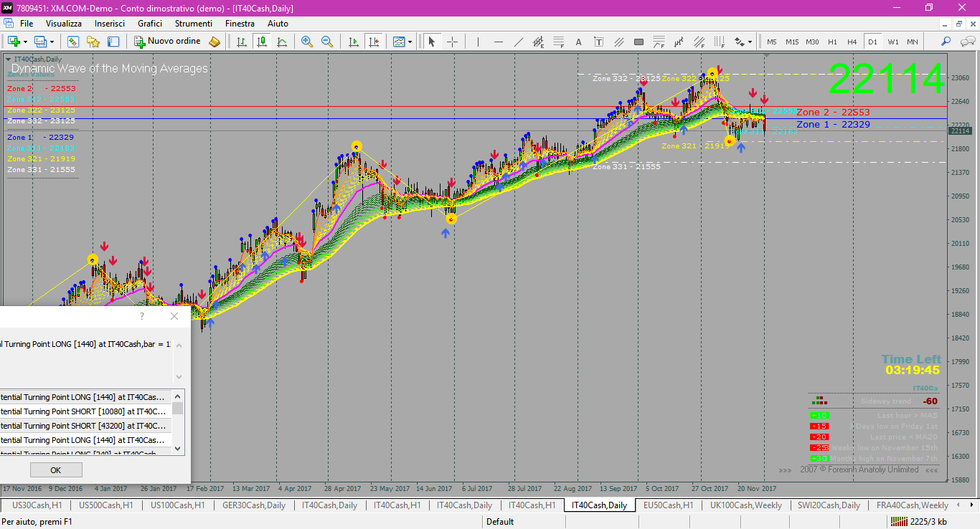This screenshot has height=529, width=980.
Task: Click the alert list scrollbar down arrow
Action: coord(178,449)
